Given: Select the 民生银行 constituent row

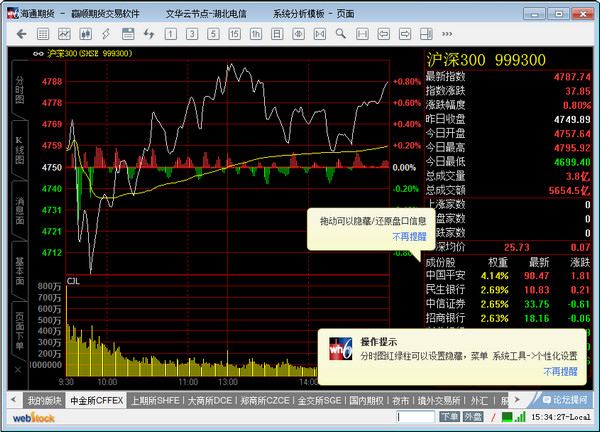Looking at the screenshot, I should point(508,290).
